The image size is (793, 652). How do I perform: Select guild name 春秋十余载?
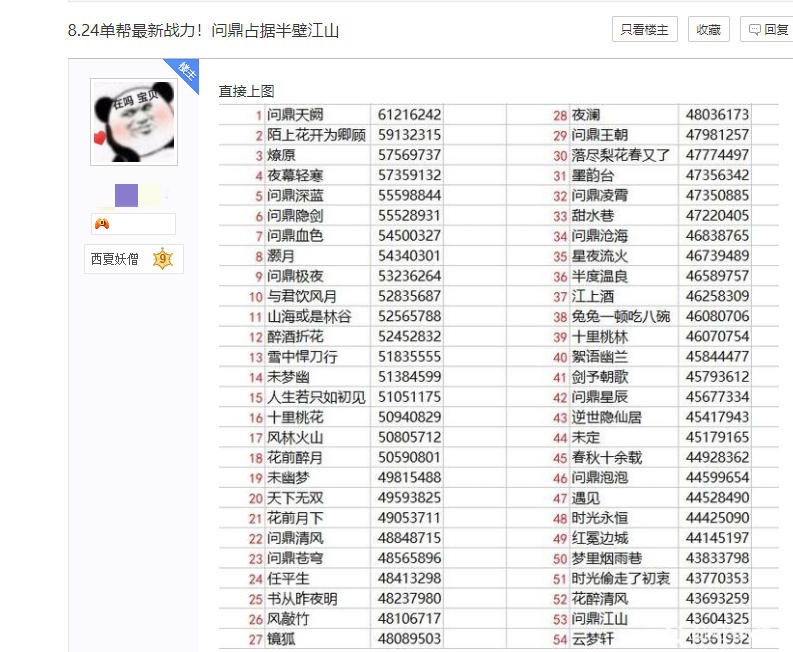click(606, 458)
